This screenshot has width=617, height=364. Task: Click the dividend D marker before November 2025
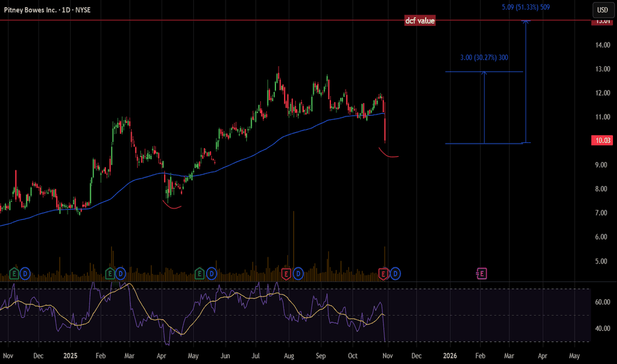[x=395, y=273]
